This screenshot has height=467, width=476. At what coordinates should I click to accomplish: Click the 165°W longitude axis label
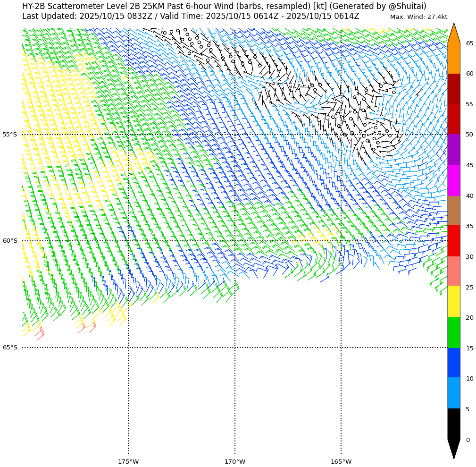click(x=341, y=461)
